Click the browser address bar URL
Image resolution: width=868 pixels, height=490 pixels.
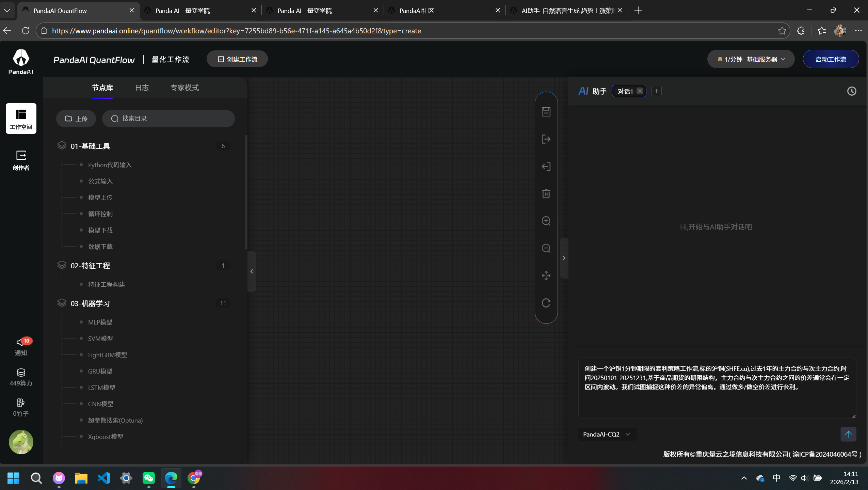(237, 31)
